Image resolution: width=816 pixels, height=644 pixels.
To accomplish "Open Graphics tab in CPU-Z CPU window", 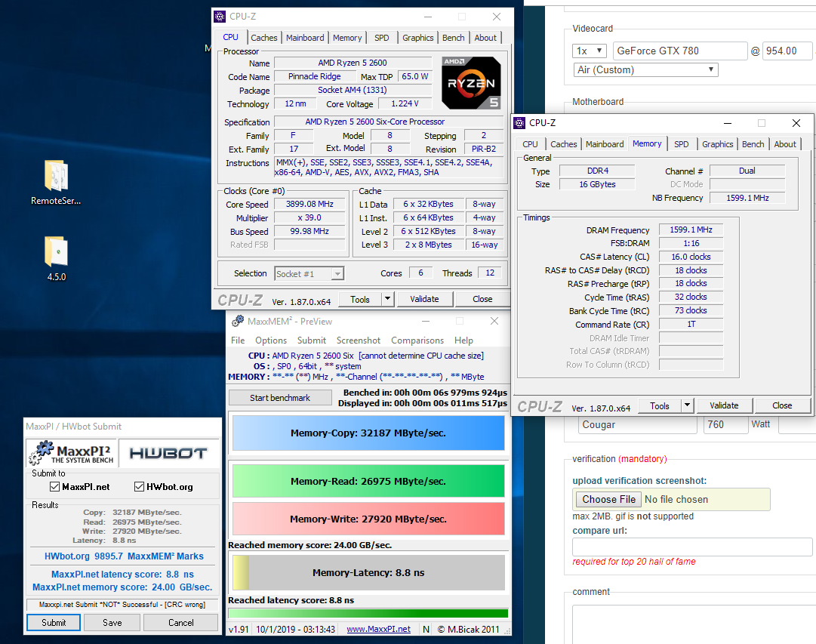I will [x=418, y=38].
